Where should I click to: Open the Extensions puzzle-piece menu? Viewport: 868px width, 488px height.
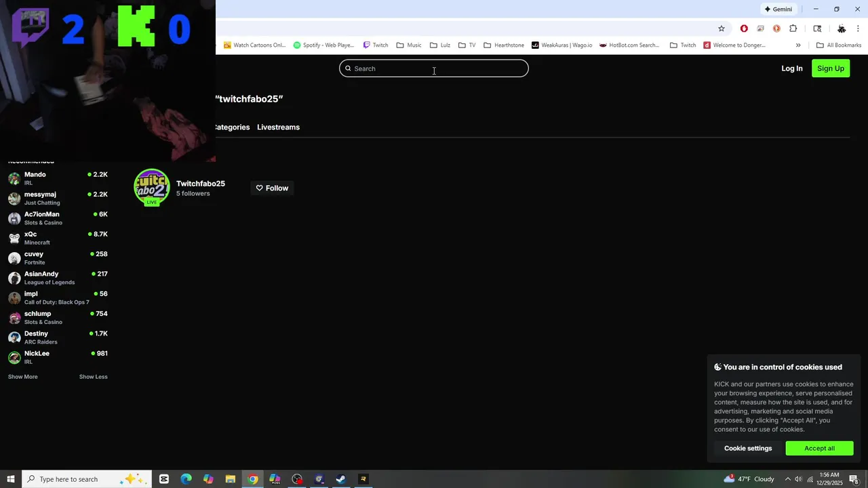(x=793, y=28)
